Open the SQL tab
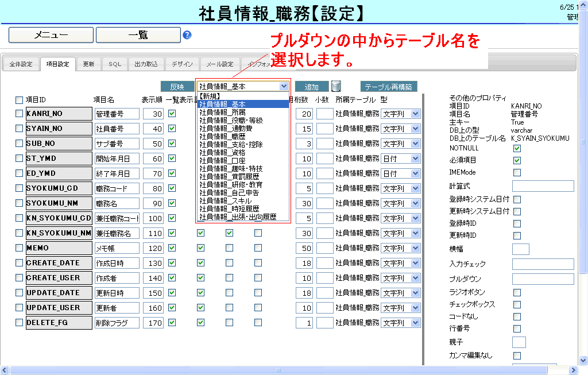This screenshot has height=375, width=588. pyautogui.click(x=115, y=64)
